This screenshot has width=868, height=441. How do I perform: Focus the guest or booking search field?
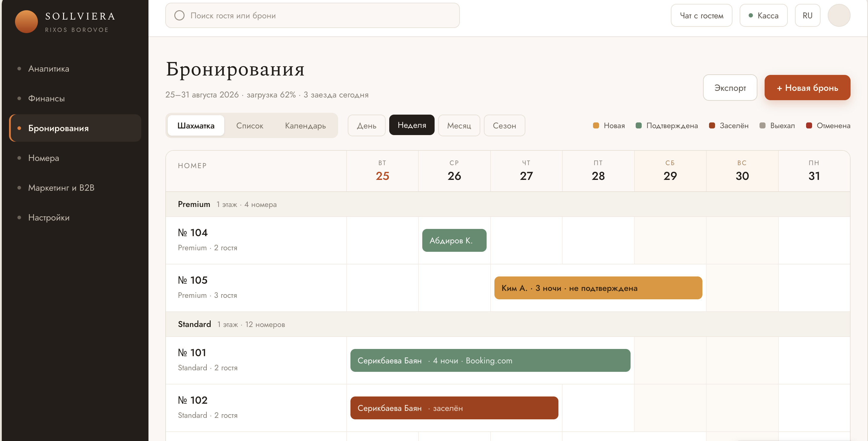pyautogui.click(x=312, y=16)
